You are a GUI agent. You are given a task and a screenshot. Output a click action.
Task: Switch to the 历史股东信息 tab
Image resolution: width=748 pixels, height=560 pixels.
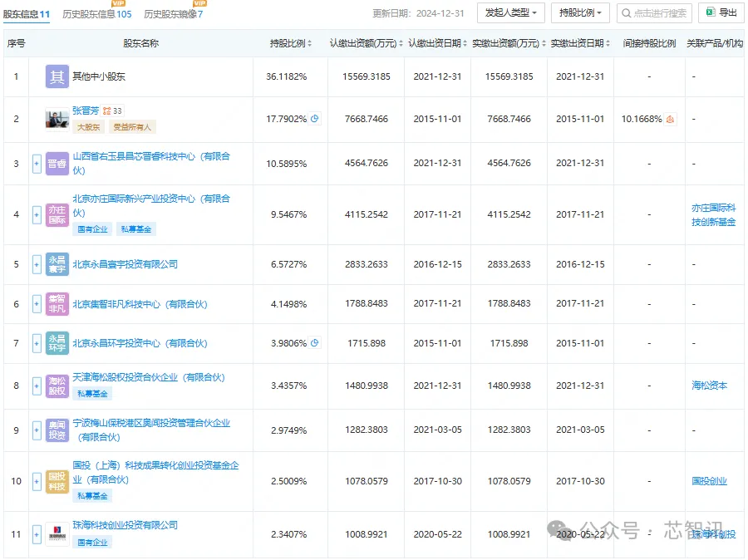click(x=97, y=14)
